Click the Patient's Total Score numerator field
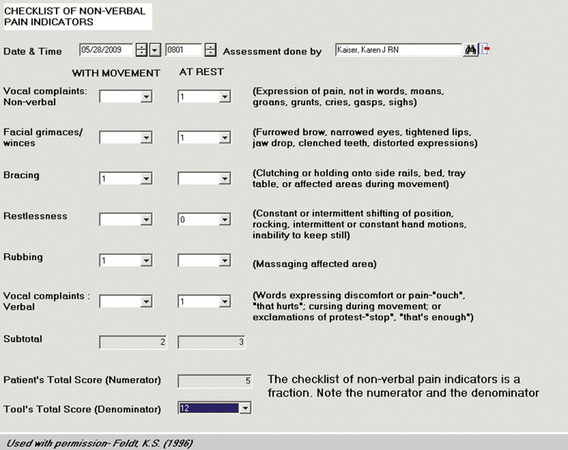The height and width of the screenshot is (450, 568). point(215,381)
